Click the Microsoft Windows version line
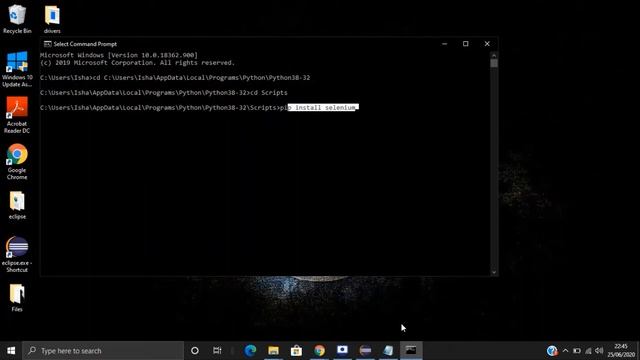 (x=119, y=55)
